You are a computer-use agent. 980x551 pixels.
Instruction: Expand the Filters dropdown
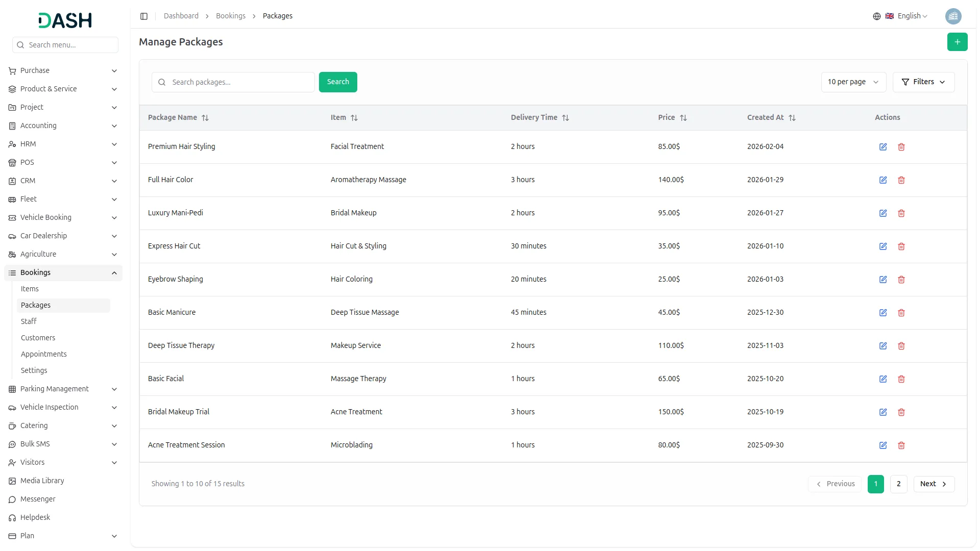coord(923,82)
